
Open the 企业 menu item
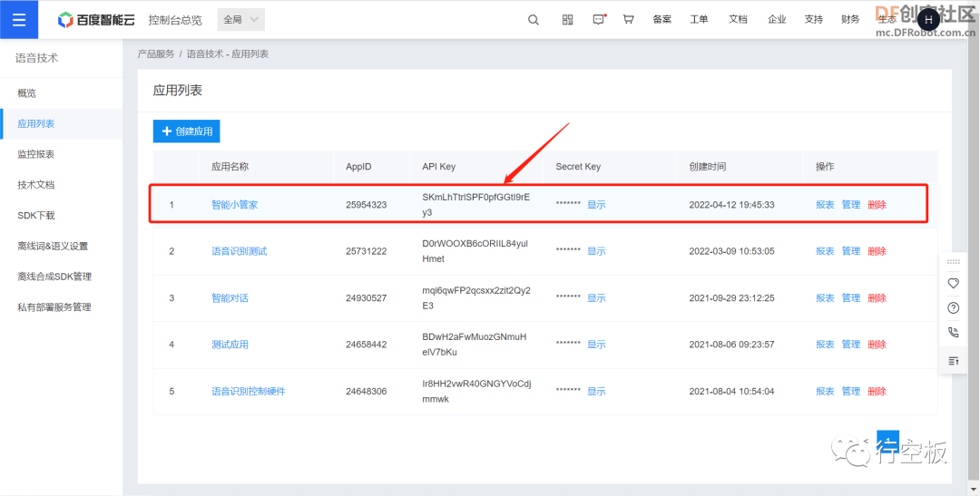(x=777, y=19)
